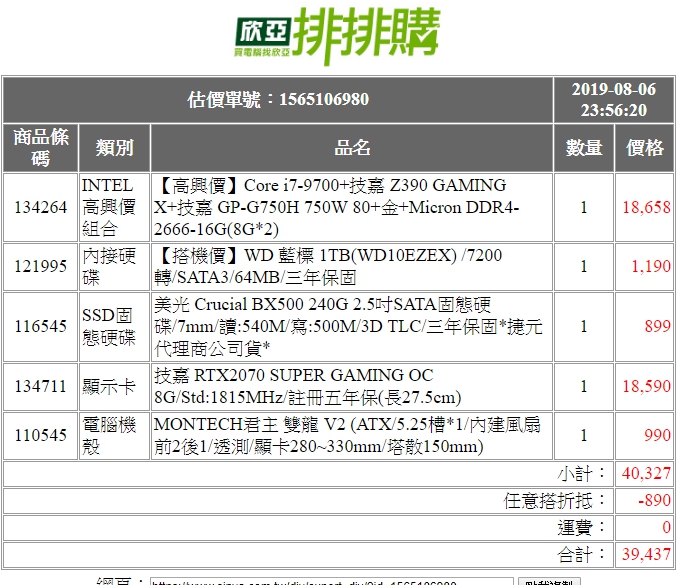Click the quantity cell in the RTX2070 row
The height and width of the screenshot is (585, 678).
584,387
